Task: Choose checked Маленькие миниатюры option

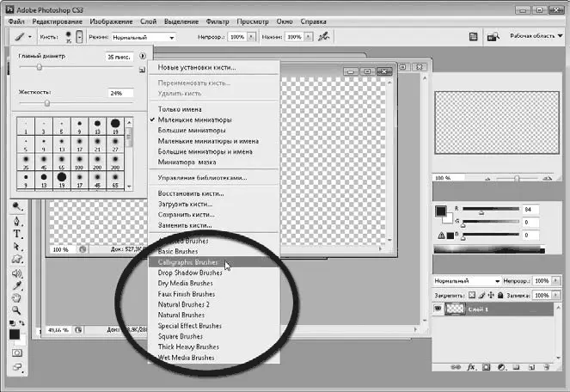Action: (214, 119)
